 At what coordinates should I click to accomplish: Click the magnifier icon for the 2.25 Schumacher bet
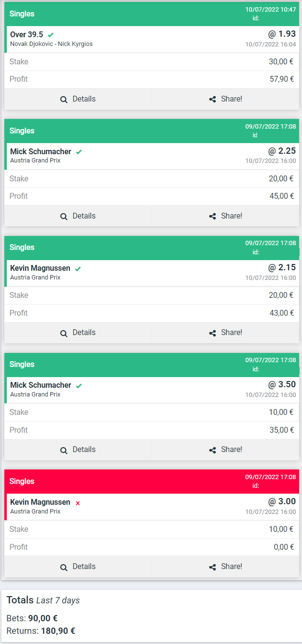tap(64, 217)
